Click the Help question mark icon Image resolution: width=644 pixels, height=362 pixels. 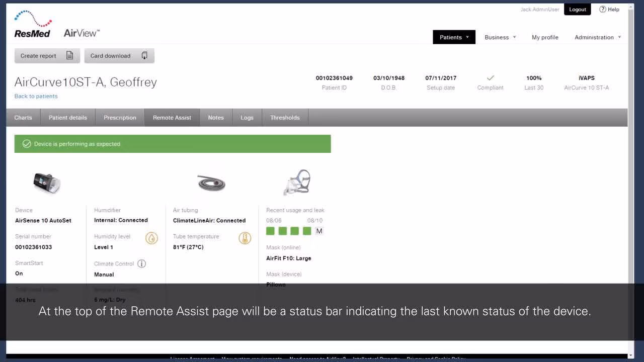[602, 10]
